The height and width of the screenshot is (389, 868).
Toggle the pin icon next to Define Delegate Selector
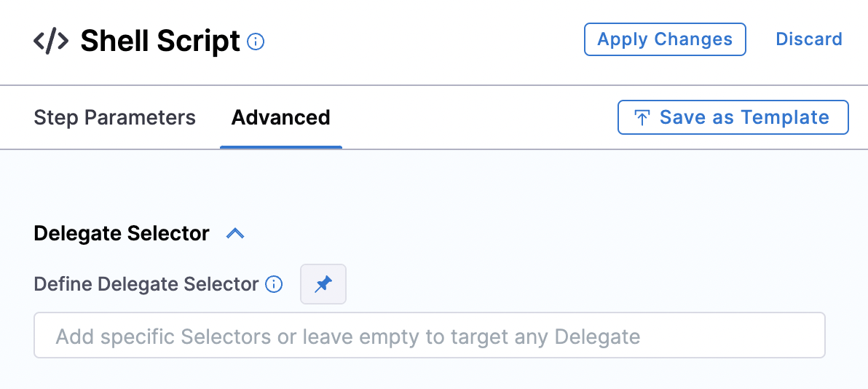[323, 284]
